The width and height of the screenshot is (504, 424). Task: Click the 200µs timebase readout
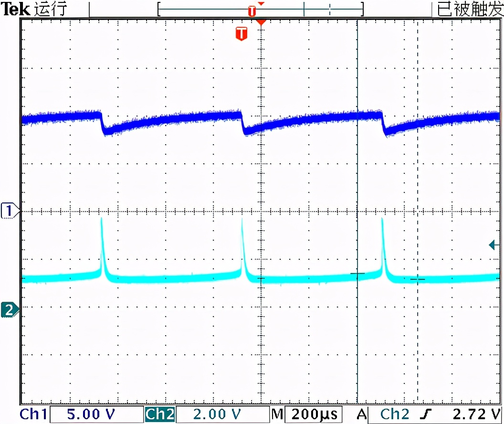314,414
